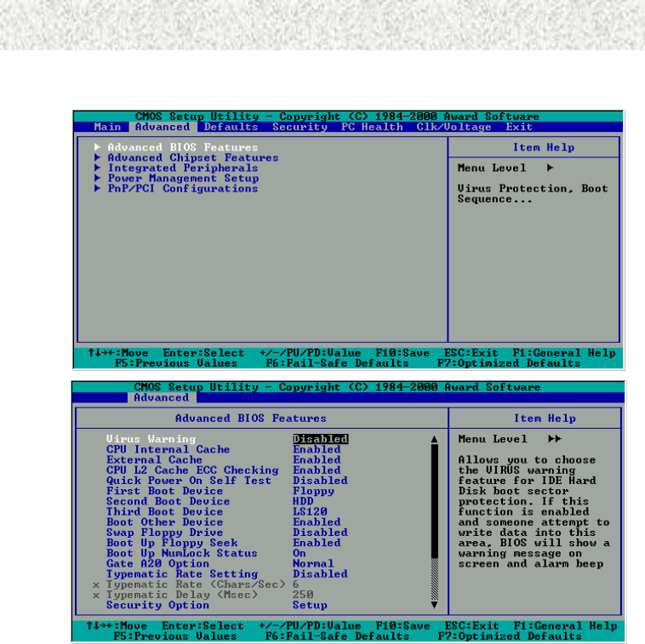Select Typematic Rate Setting option
Screen dimensions: 645x644
(x=182, y=574)
